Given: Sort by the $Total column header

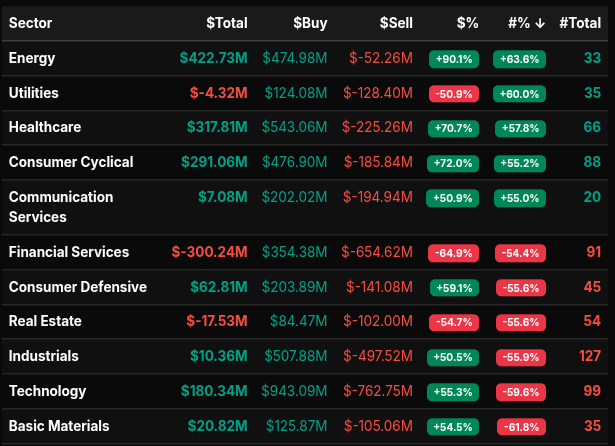Looking at the screenshot, I should click(226, 22).
